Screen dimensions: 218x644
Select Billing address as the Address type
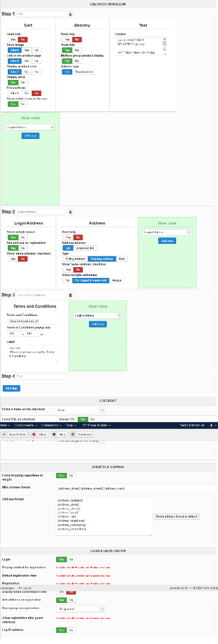click(75, 259)
